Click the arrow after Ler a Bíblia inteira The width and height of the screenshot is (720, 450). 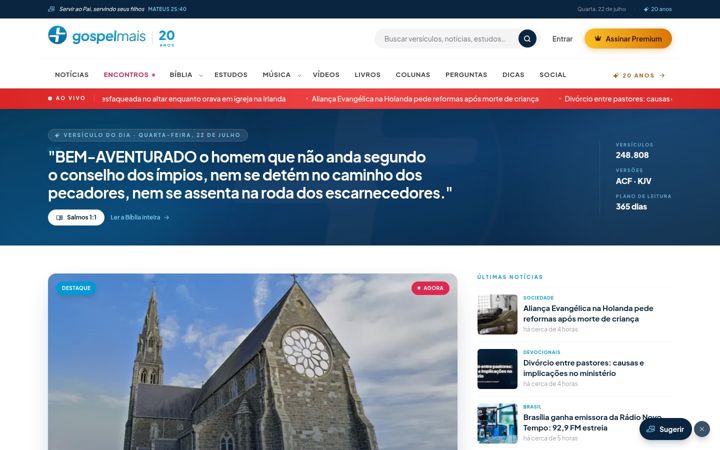[x=167, y=218]
